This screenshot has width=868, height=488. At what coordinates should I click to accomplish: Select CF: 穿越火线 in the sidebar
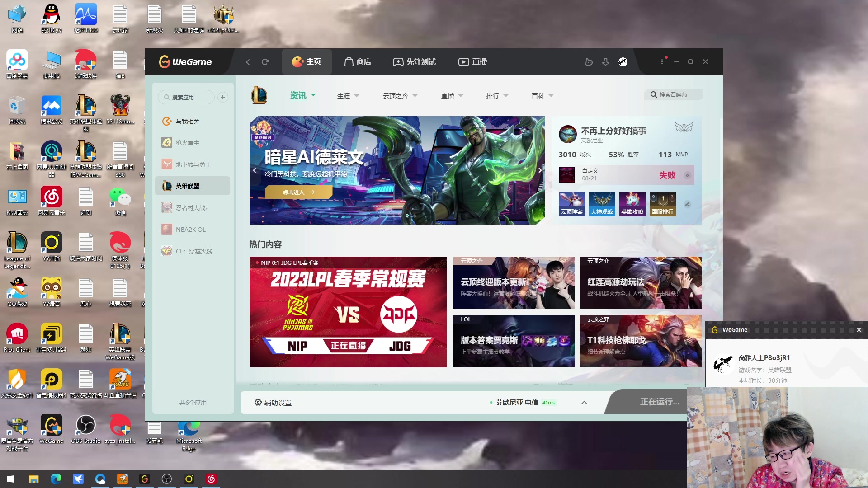pyautogui.click(x=193, y=251)
